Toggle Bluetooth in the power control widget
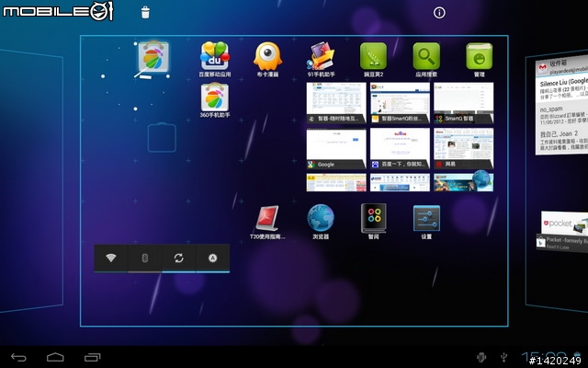Screen dimensions: 588x368 145,258
